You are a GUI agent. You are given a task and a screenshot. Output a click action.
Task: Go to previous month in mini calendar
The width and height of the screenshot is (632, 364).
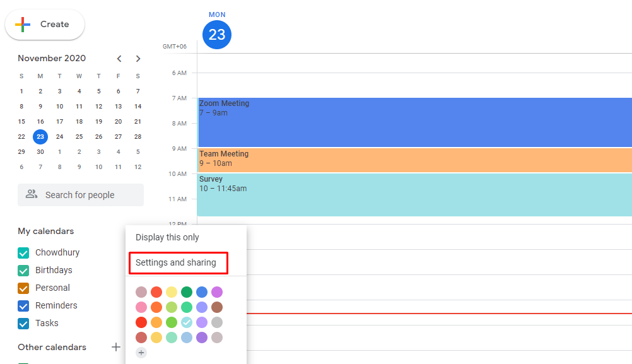[x=119, y=59]
